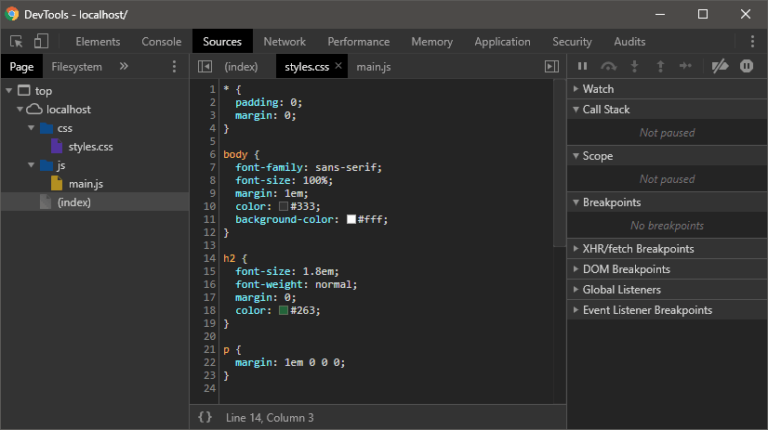Hide the navigator sidebar pane
The image size is (768, 430).
205,67
